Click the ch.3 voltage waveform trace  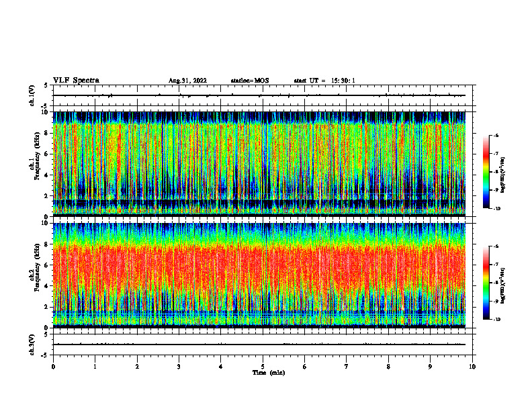point(259,345)
